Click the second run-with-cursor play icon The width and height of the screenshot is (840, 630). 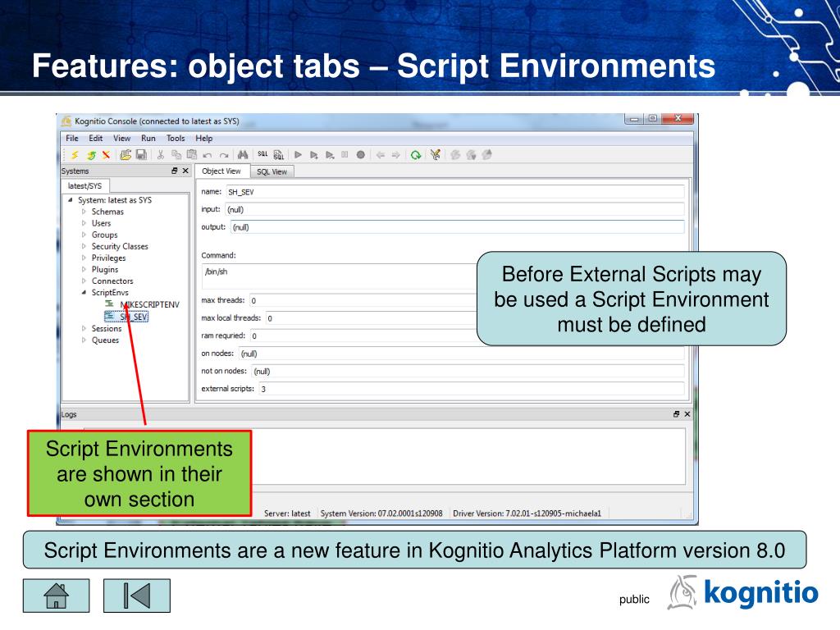tap(314, 155)
